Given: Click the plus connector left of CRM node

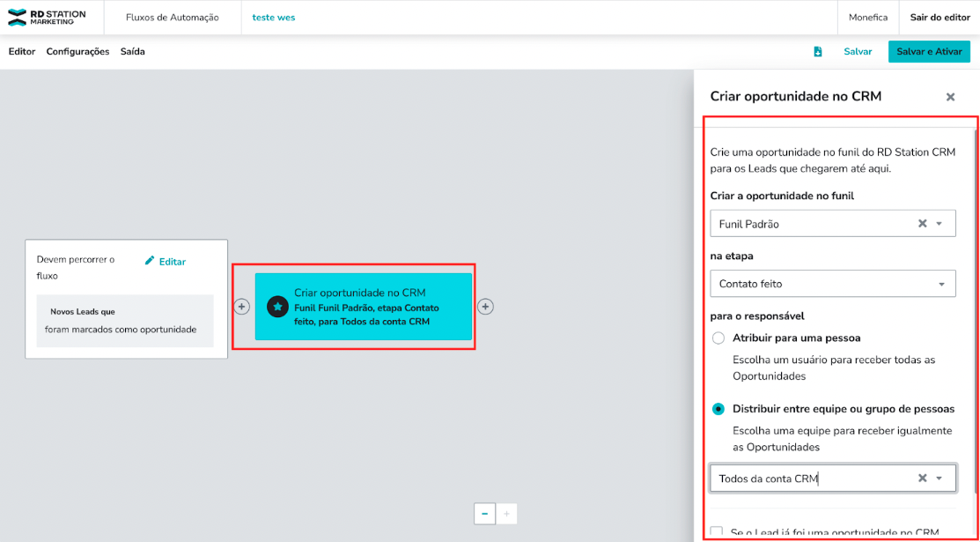Looking at the screenshot, I should [242, 307].
